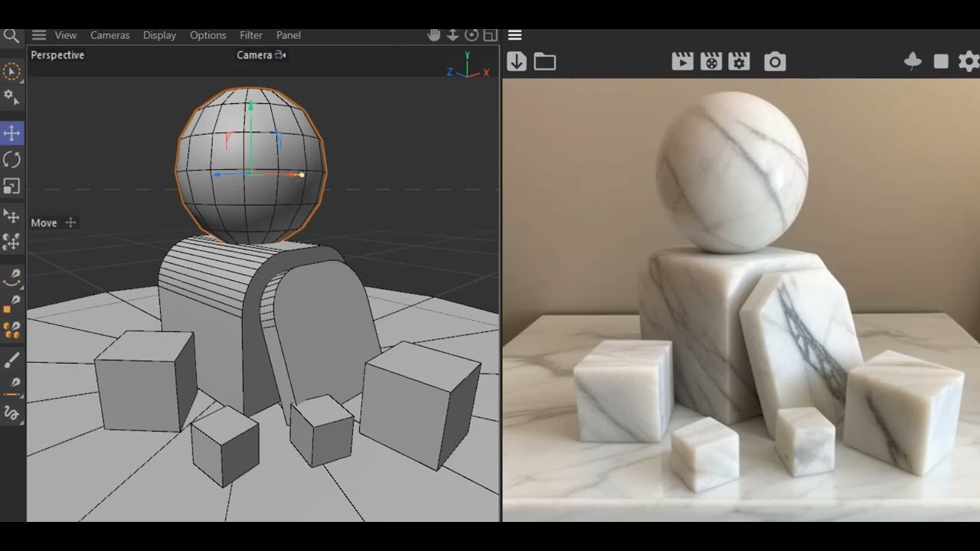
Task: Click the search magnifier icon
Action: coord(11,35)
